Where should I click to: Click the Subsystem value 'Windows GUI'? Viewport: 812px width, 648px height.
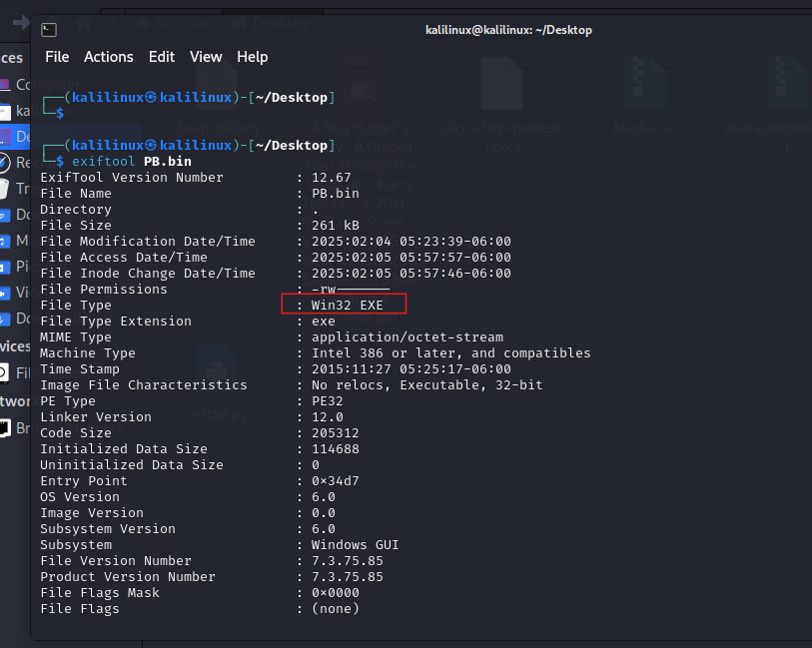click(x=356, y=545)
